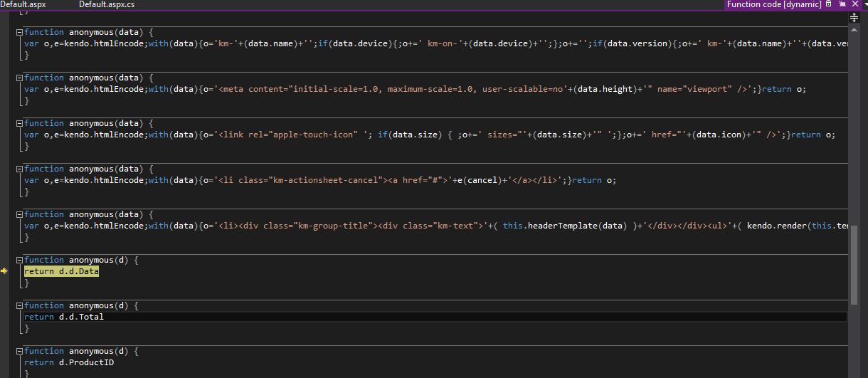Image resolution: width=868 pixels, height=378 pixels.
Task: Click the read-only lock icon on the tab
Action: (829, 4)
